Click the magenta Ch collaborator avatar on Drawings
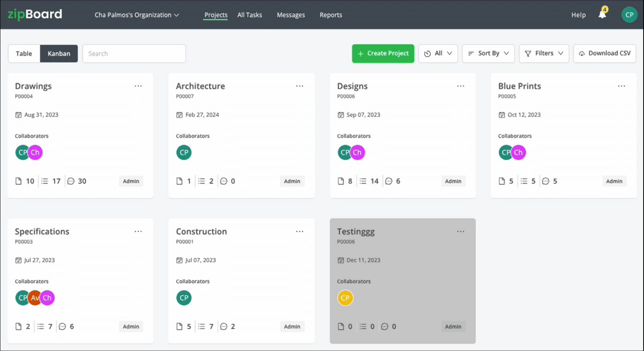Image resolution: width=644 pixels, height=351 pixels. (x=34, y=152)
